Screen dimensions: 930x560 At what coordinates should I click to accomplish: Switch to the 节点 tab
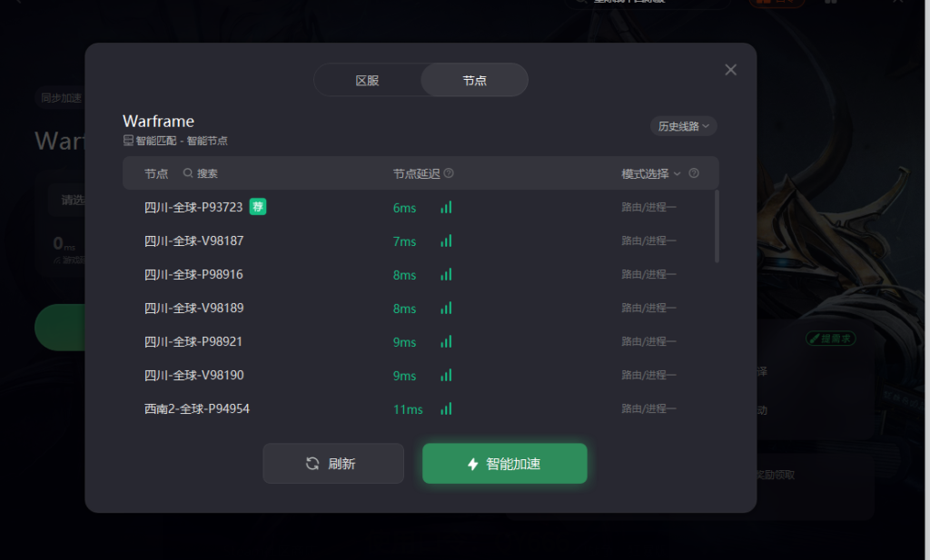(474, 80)
